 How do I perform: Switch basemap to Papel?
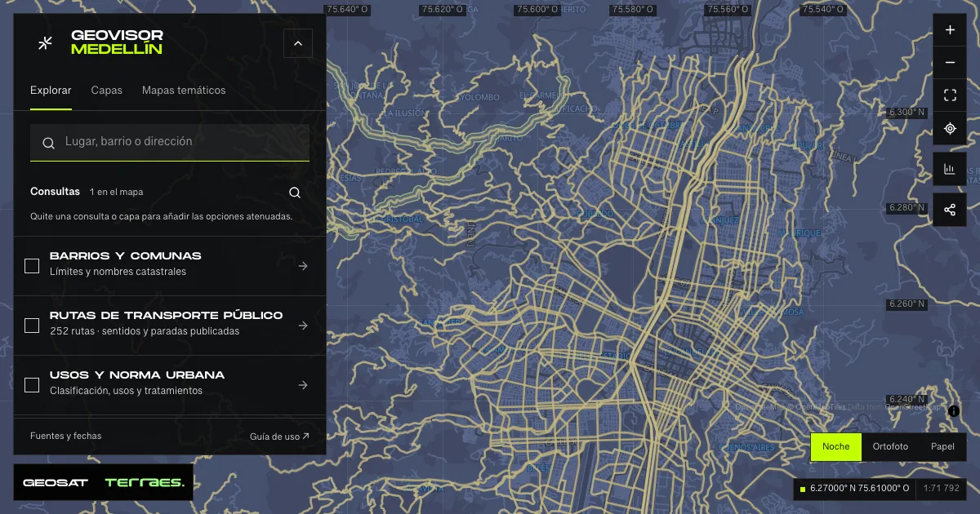click(x=942, y=446)
